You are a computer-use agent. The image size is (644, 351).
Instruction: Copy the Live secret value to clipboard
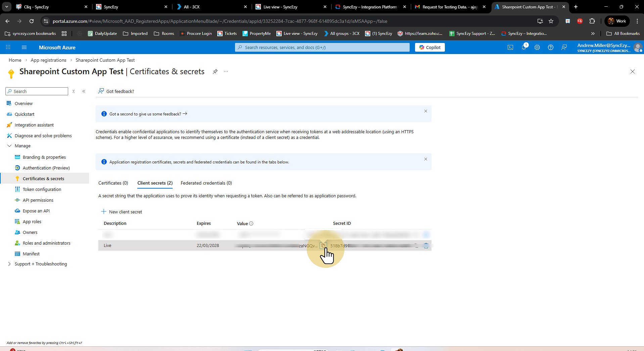(x=323, y=246)
